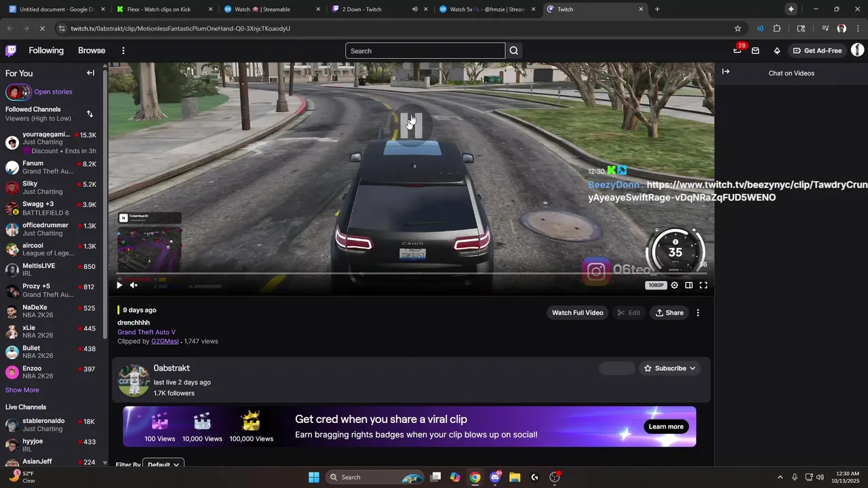Open Windows Start menu
This screenshot has height=488, width=868.
[x=314, y=477]
